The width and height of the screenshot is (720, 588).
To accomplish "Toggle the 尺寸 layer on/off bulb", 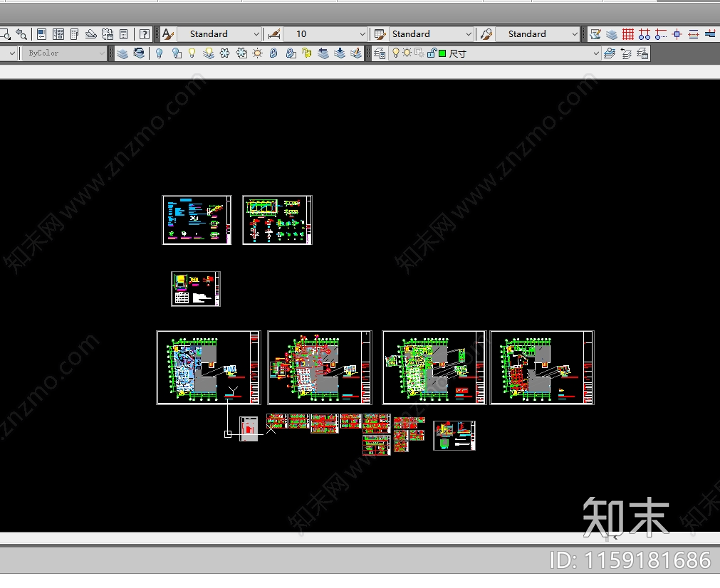I will [396, 53].
